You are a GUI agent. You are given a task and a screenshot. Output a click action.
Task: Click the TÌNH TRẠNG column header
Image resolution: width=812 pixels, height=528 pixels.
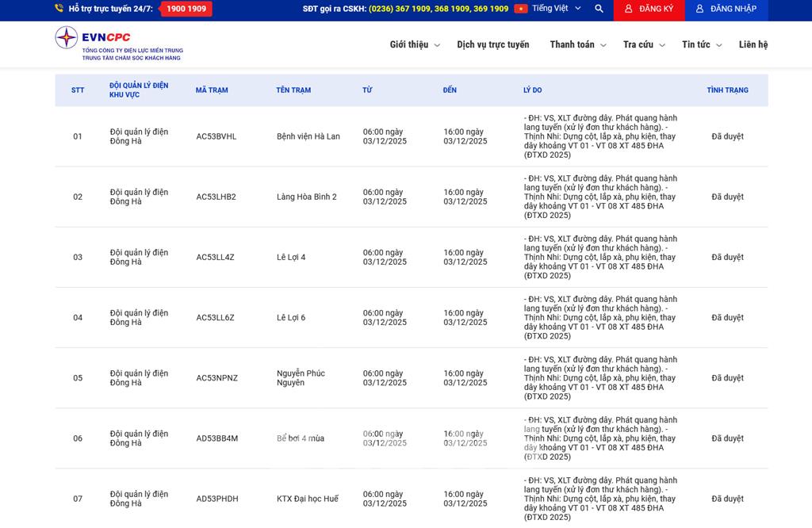click(x=727, y=90)
